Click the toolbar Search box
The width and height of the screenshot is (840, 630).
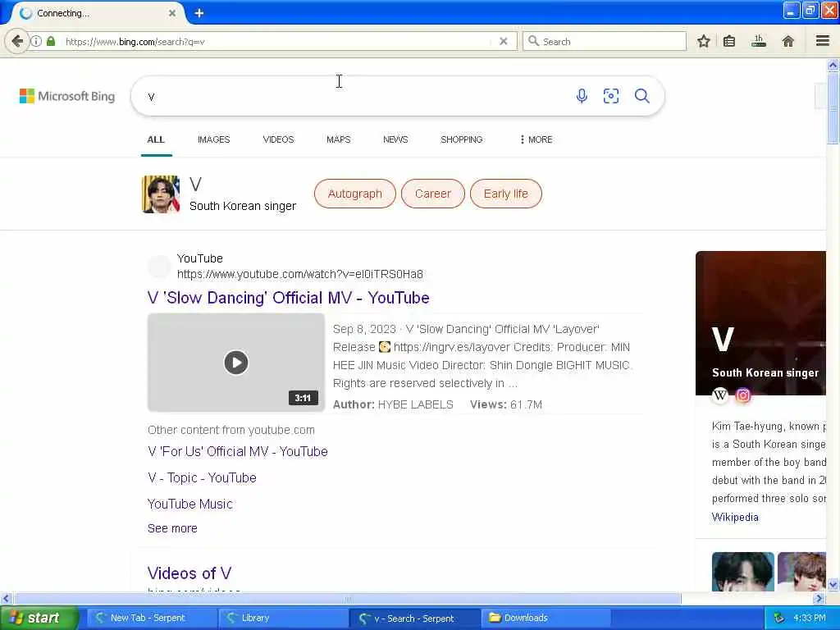point(605,41)
